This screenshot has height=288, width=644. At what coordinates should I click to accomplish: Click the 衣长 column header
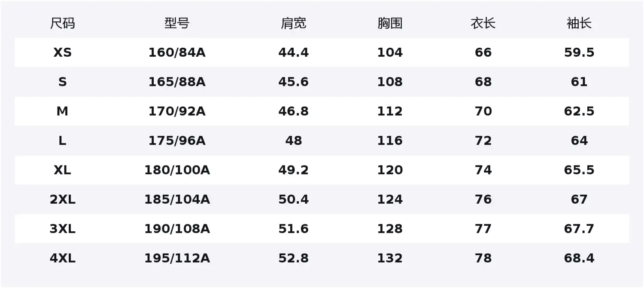[483, 23]
